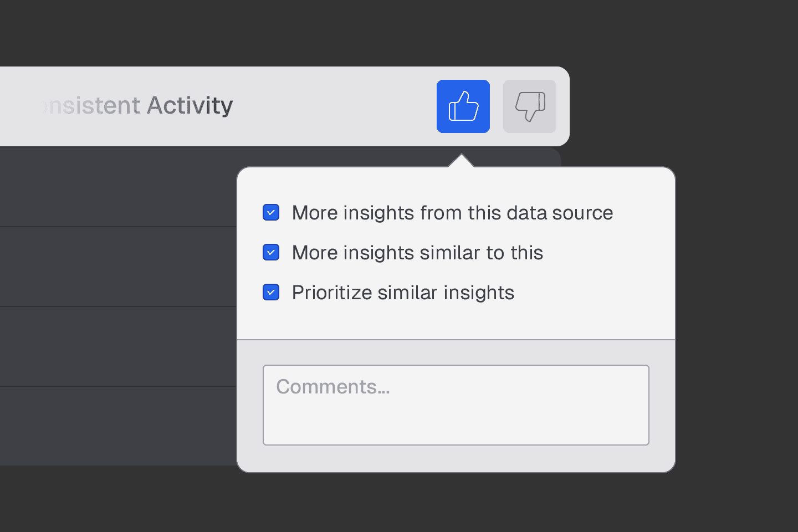The height and width of the screenshot is (532, 798).
Task: Click the "More insights from this data source" label
Action: point(452,213)
